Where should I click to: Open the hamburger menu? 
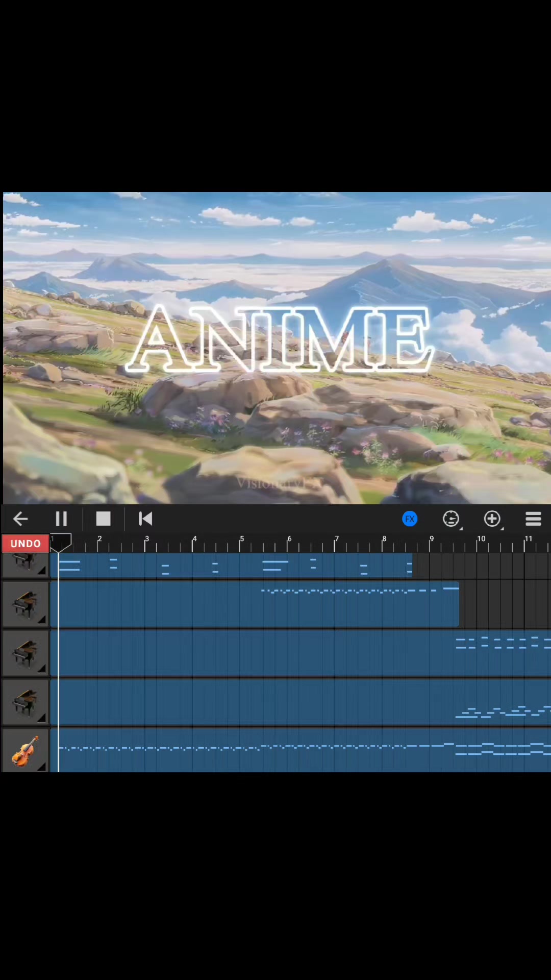tap(533, 519)
